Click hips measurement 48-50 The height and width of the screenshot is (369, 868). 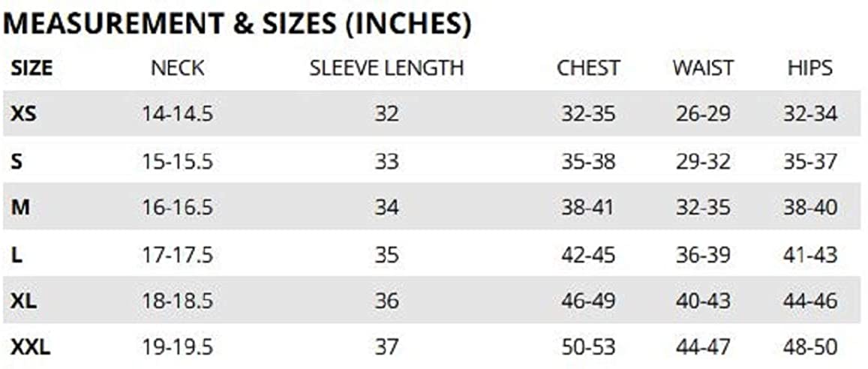click(809, 347)
